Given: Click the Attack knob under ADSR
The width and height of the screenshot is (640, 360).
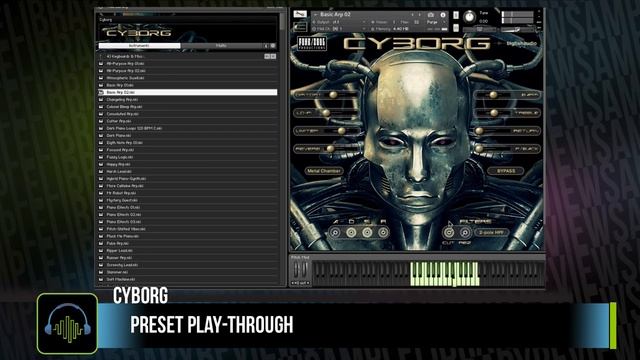Looking at the screenshot, I should (x=335, y=233).
